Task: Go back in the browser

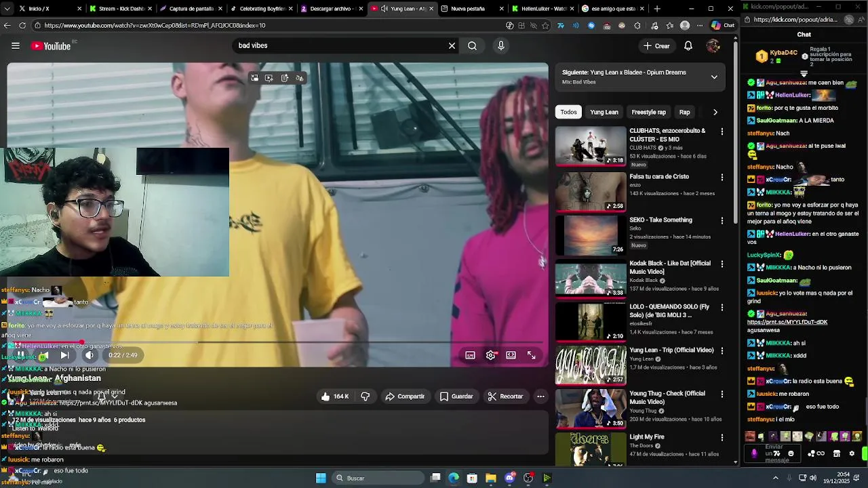Action: [7, 25]
